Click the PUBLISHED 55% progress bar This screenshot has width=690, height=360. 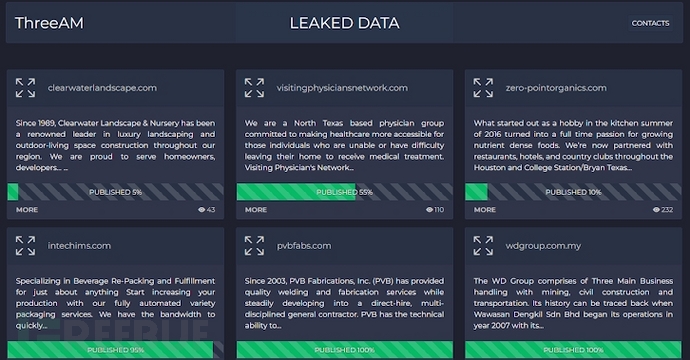click(345, 192)
